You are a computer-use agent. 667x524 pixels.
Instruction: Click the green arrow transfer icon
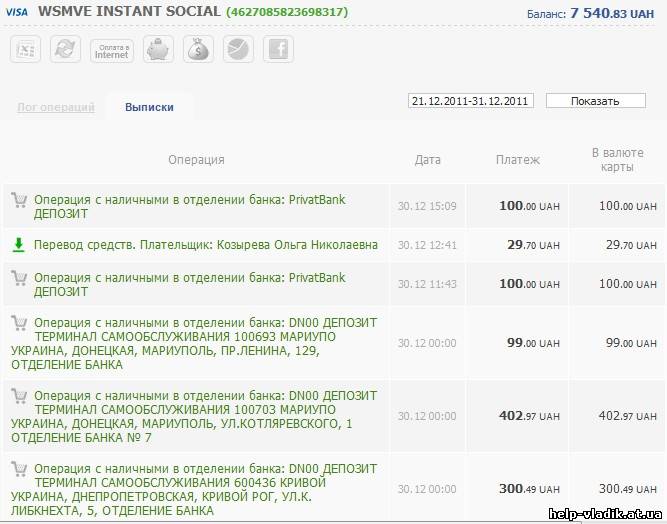(x=18, y=245)
